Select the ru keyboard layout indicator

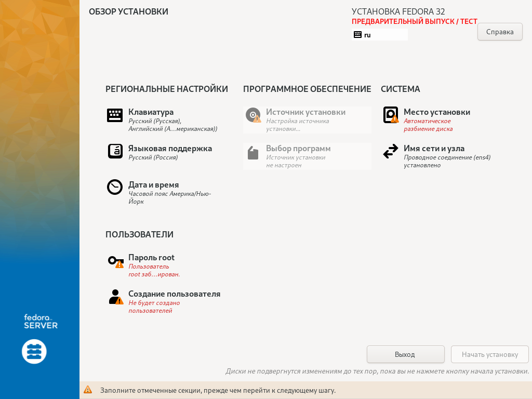(x=380, y=35)
